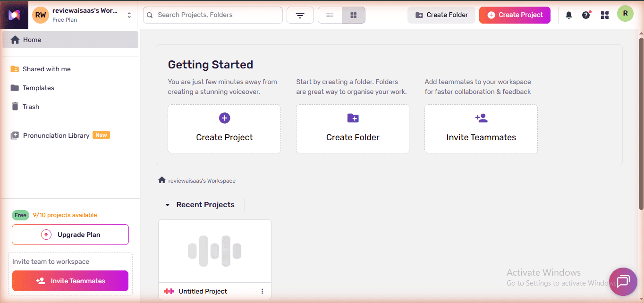Screen dimensions: 644x303
Task: Open the apps grid menu
Action: 605,15
